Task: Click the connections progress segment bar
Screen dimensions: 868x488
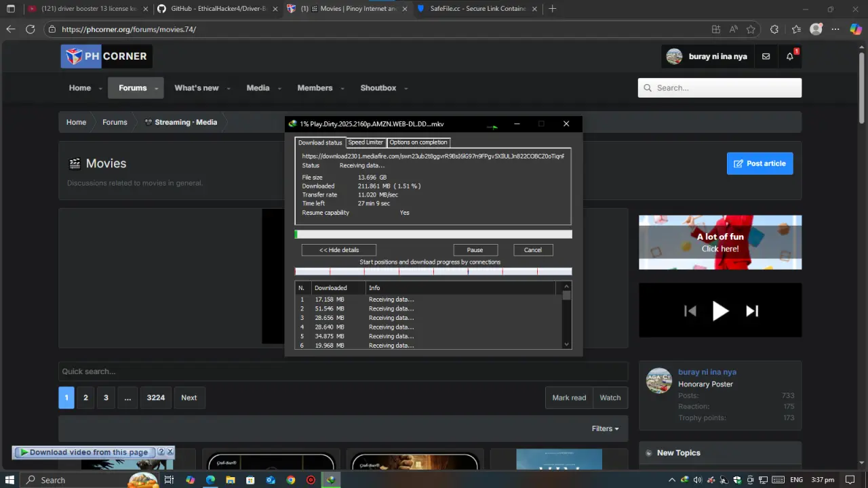Action: coord(433,271)
